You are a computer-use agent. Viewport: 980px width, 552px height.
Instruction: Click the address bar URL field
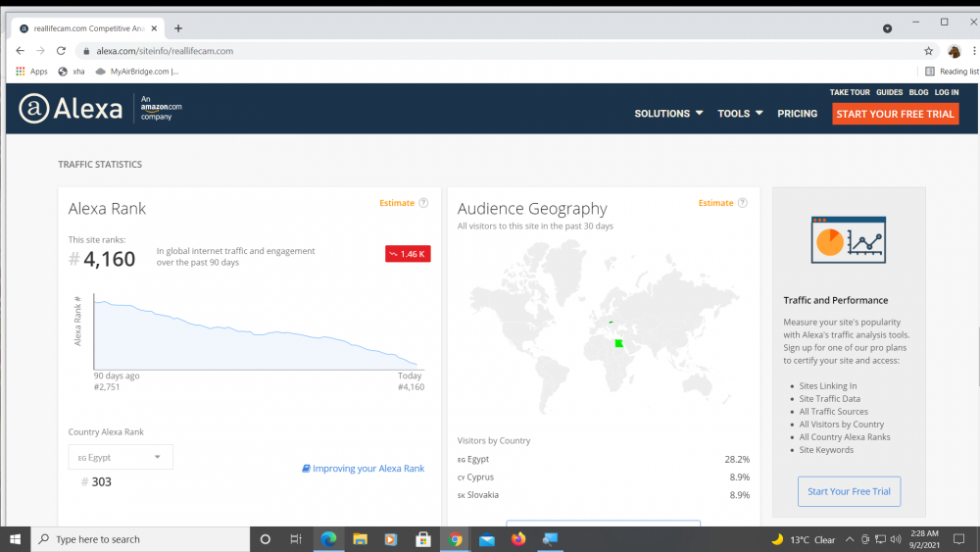click(x=490, y=51)
